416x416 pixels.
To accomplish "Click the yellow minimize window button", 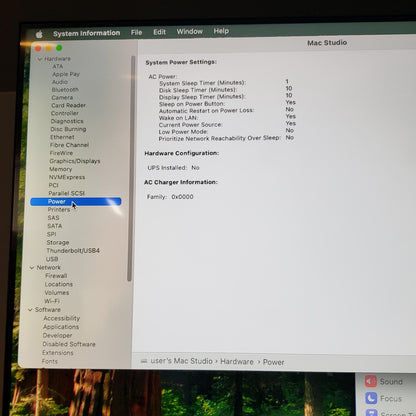I will tap(49, 48).
